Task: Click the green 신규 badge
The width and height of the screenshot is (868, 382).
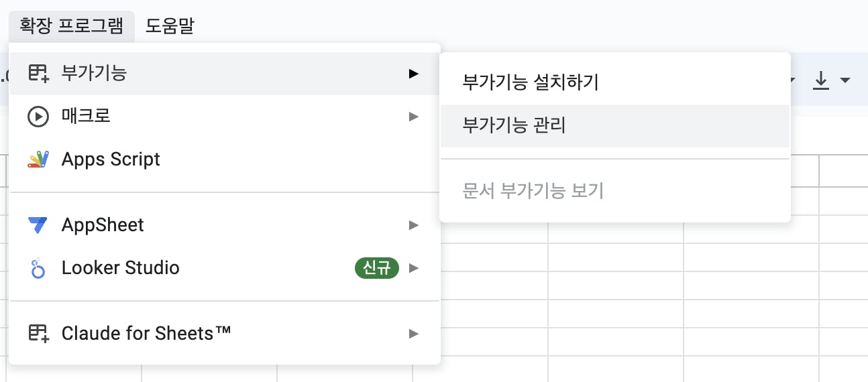Action: 376,269
